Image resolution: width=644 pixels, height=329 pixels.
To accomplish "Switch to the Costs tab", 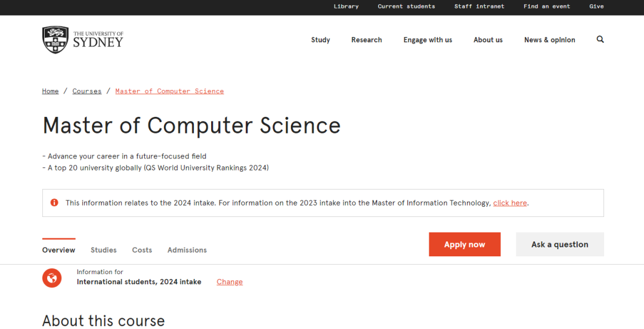I will coord(142,250).
